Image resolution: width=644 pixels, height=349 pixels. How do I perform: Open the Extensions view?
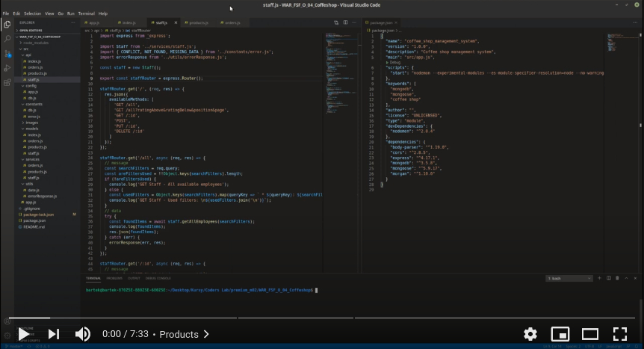point(7,83)
